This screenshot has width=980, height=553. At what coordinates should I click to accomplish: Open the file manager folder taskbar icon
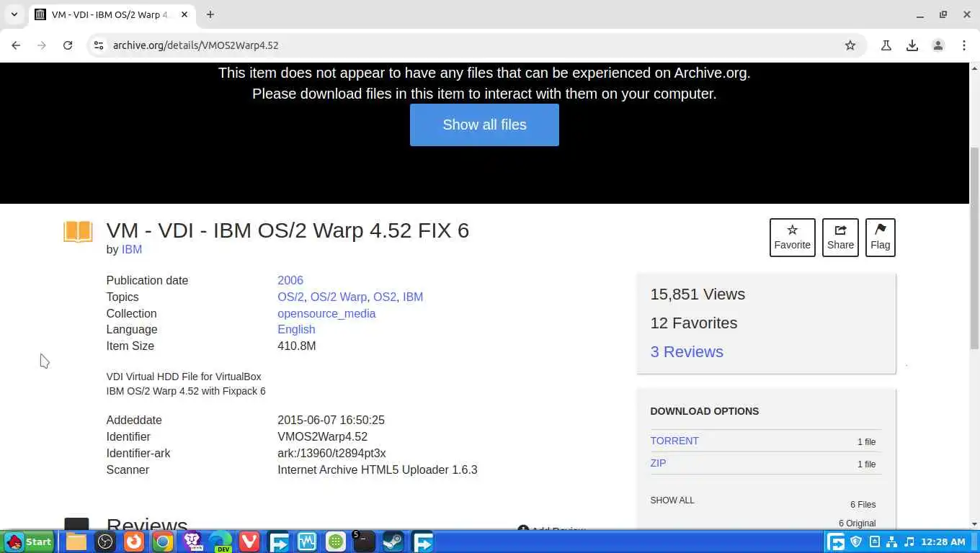pos(76,541)
